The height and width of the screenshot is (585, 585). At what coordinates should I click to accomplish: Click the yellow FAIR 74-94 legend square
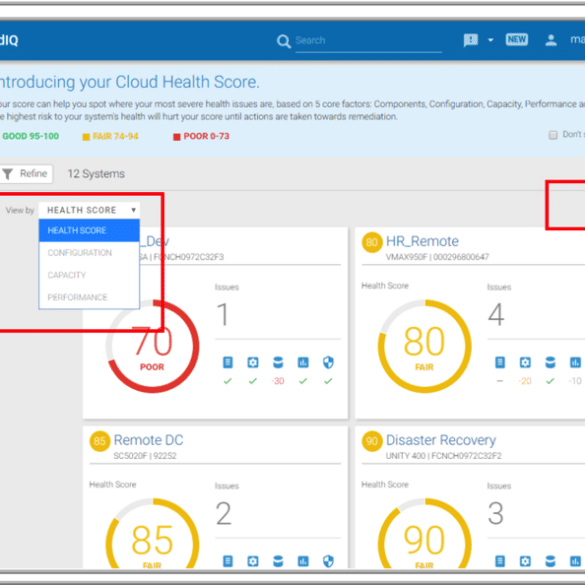click(86, 137)
